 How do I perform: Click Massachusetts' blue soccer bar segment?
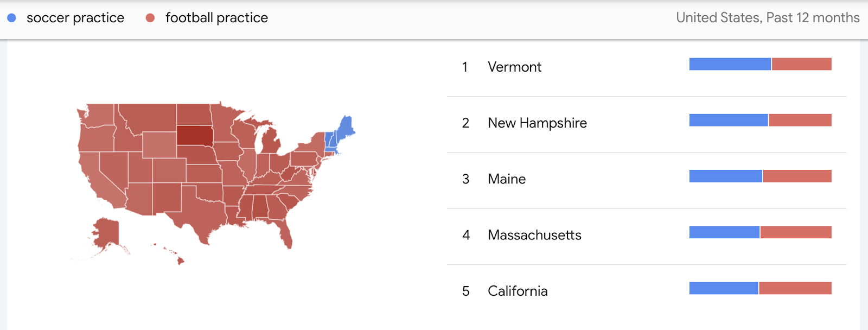click(724, 232)
